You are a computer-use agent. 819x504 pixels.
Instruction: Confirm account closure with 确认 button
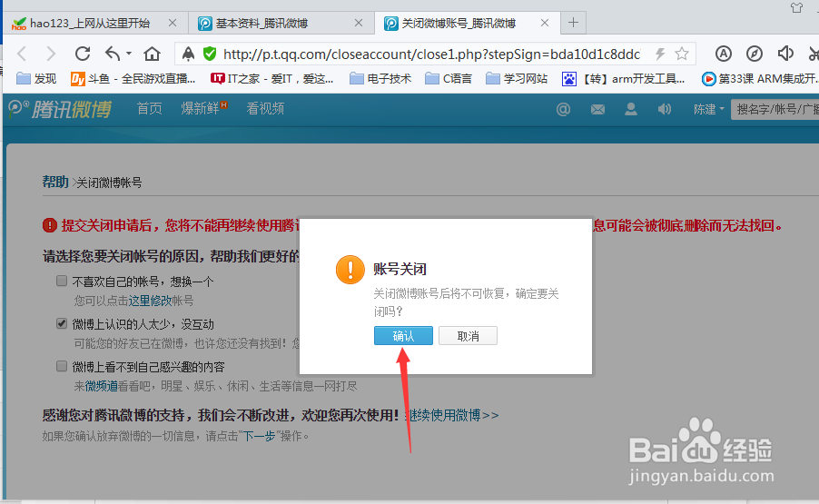pos(403,336)
